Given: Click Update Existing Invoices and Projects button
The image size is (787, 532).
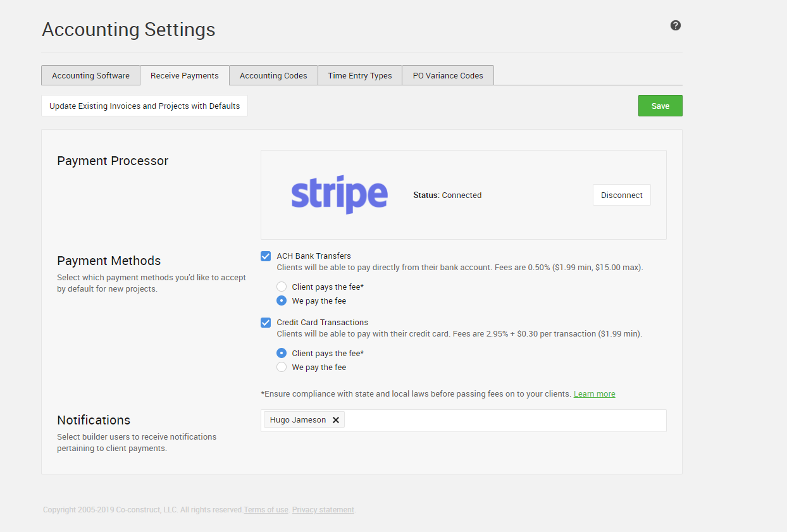Looking at the screenshot, I should [144, 106].
